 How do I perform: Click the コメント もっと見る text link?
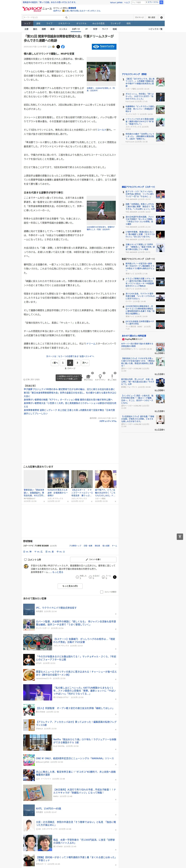tap(57, 572)
